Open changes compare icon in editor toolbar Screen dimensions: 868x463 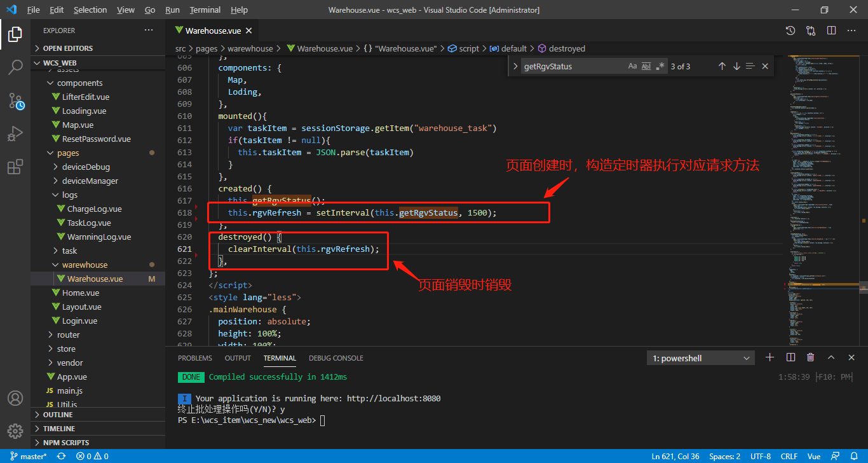click(x=811, y=31)
